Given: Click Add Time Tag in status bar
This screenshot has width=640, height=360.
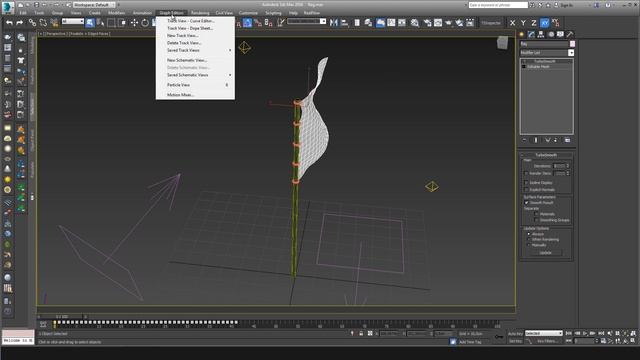Looking at the screenshot, I should tap(470, 342).
